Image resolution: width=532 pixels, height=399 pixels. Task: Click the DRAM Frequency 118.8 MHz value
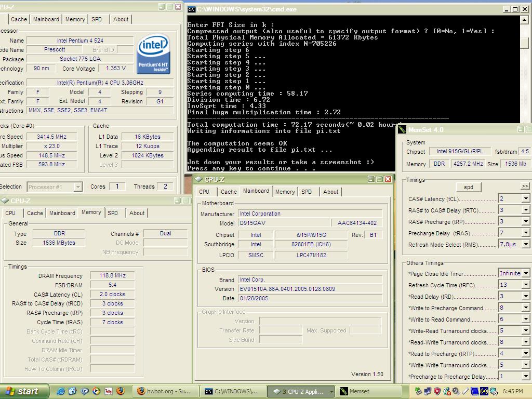pyautogui.click(x=112, y=275)
